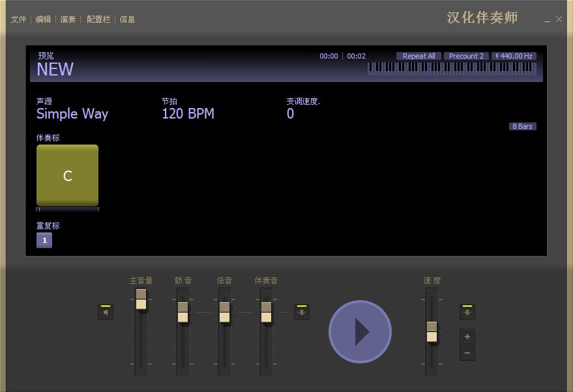Click the repeat marker numbered 1
This screenshot has height=392, width=573.
tap(44, 240)
